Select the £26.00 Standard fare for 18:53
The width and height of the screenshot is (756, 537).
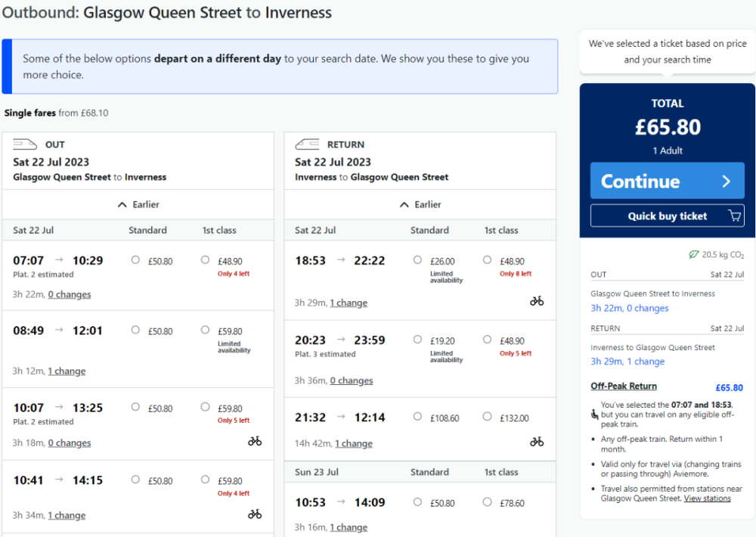tap(417, 259)
